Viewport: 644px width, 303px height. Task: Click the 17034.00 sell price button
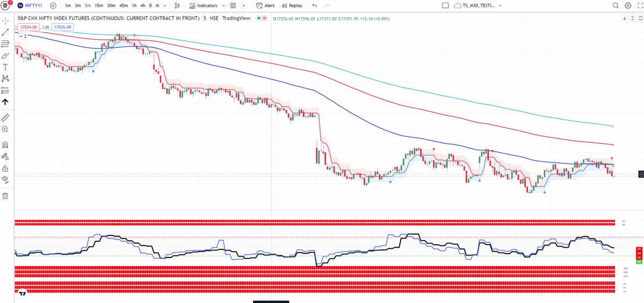(x=28, y=26)
